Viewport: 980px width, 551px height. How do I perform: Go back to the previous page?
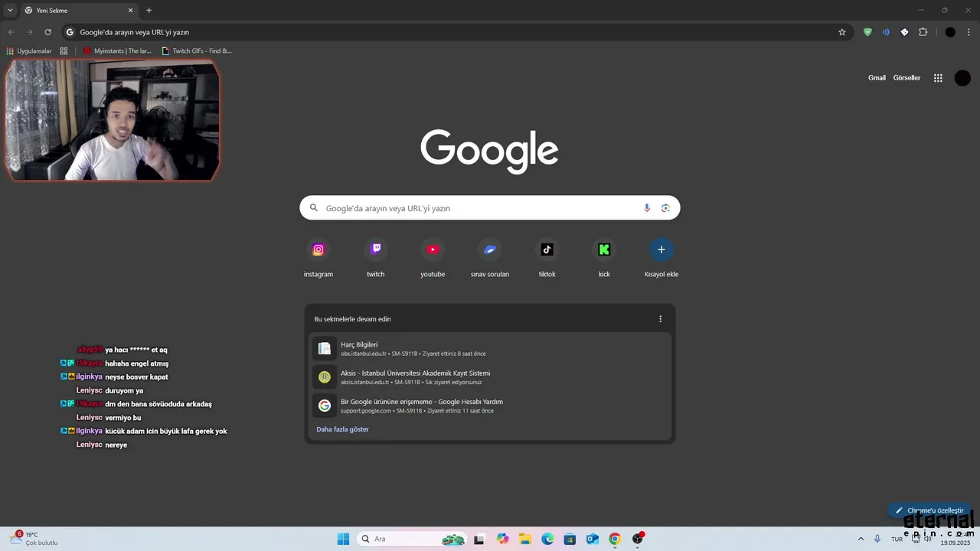click(x=11, y=32)
